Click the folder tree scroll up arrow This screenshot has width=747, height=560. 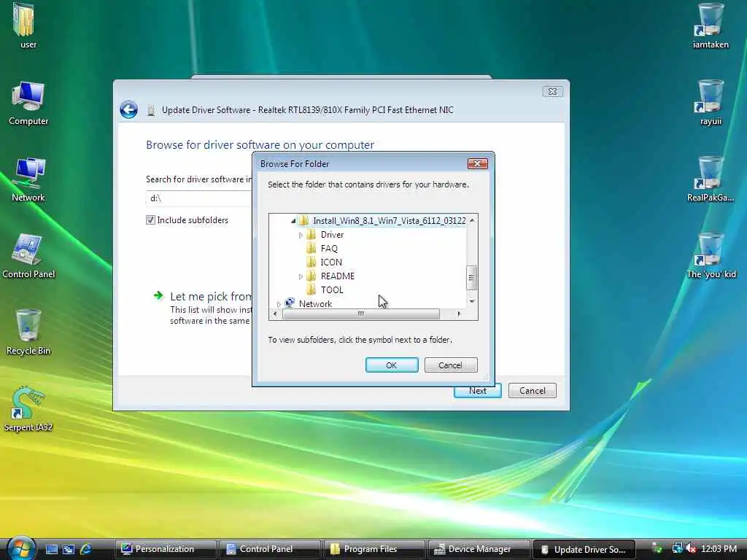pyautogui.click(x=472, y=220)
